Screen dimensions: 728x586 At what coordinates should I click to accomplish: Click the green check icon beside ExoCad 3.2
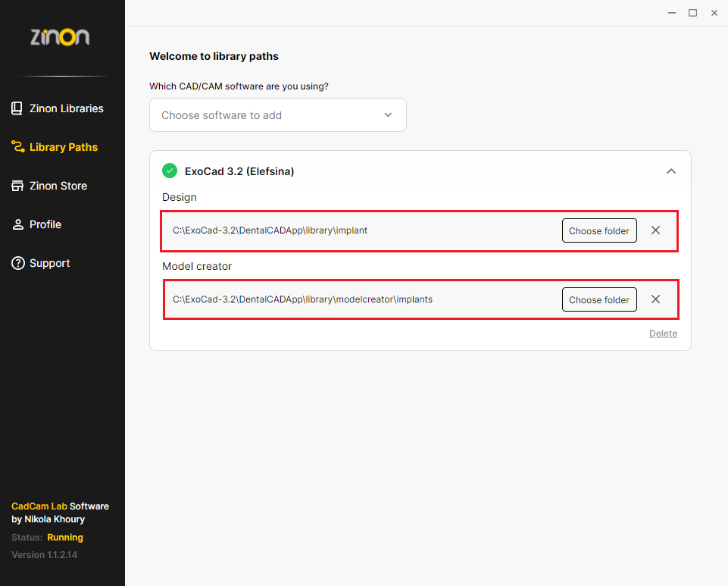click(x=170, y=171)
